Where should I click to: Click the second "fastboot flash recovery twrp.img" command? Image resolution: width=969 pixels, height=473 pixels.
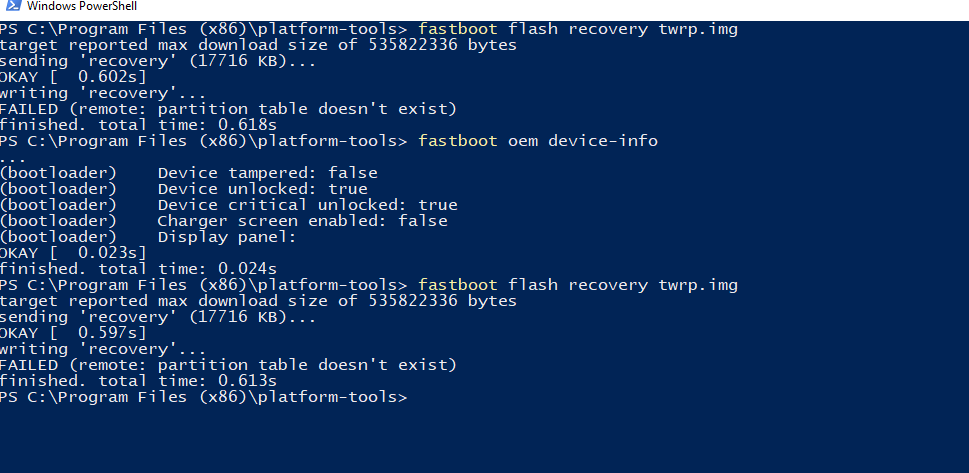coord(578,285)
